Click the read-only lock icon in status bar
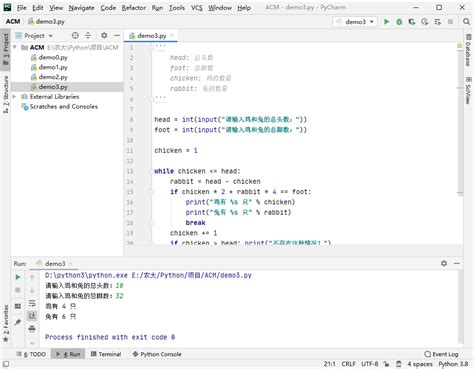474x369 pixels. 386,364
